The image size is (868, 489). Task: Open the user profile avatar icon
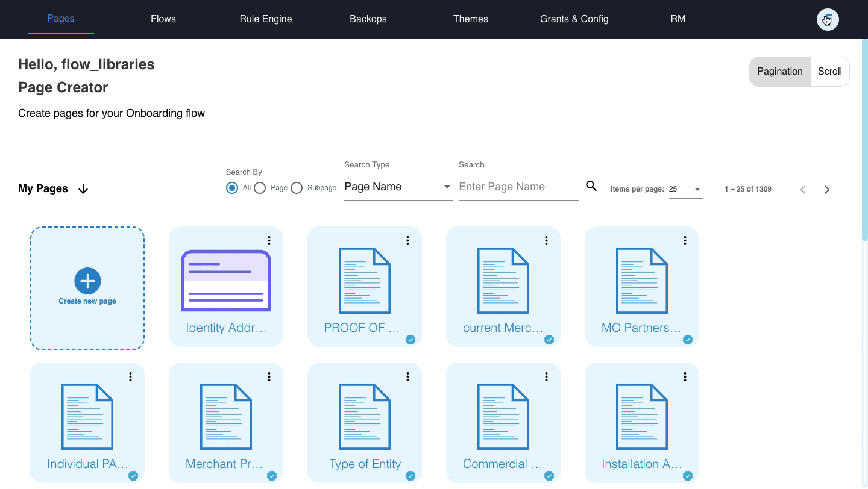click(827, 19)
